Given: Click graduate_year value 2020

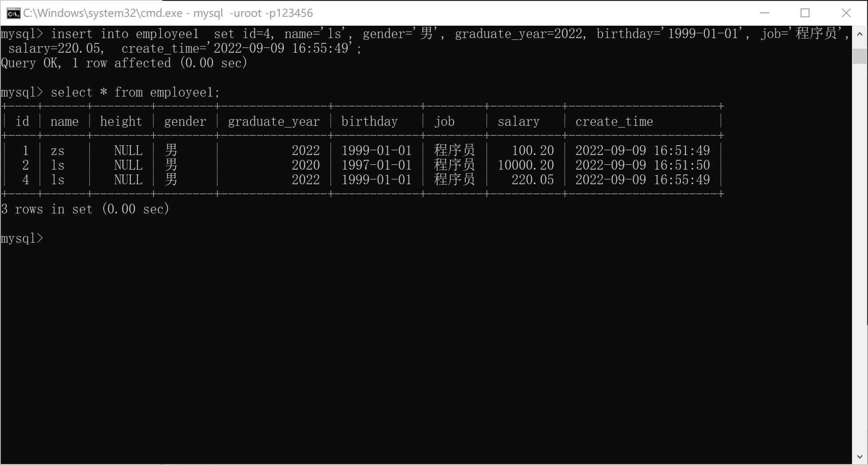Looking at the screenshot, I should [306, 165].
